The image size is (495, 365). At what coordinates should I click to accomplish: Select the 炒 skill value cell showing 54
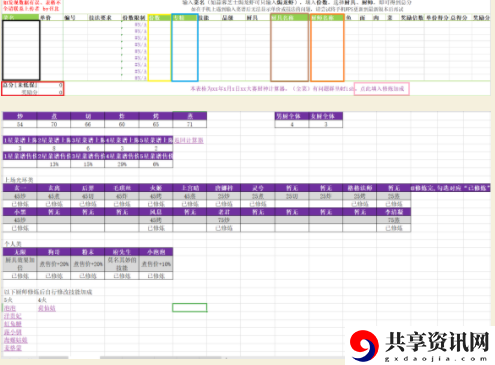click(x=20, y=124)
